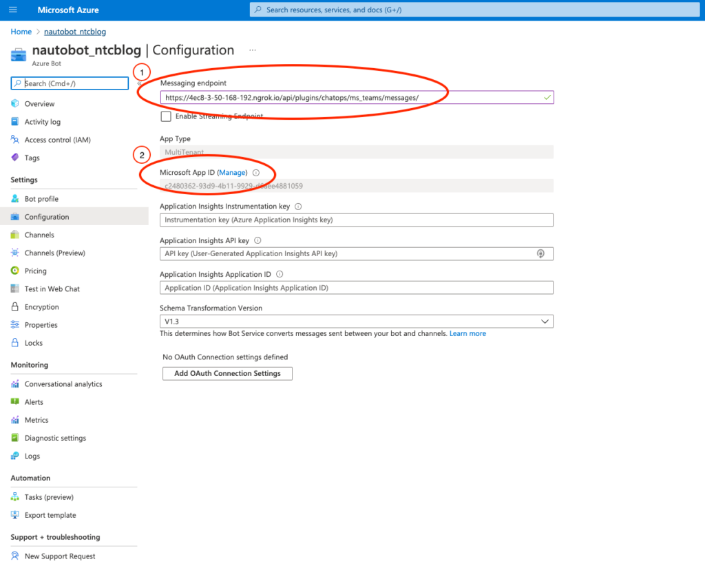
Task: Click the Diagnostic settings icon
Action: [15, 438]
